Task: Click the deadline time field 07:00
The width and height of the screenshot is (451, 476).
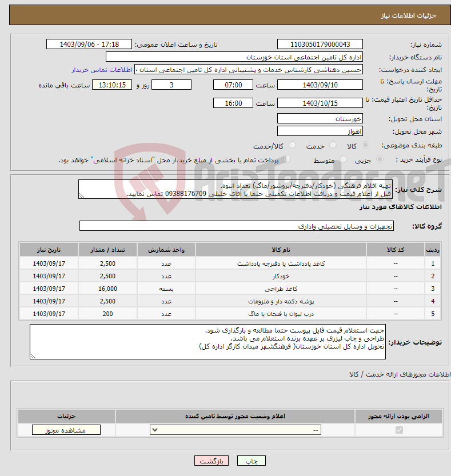Action: [233, 85]
